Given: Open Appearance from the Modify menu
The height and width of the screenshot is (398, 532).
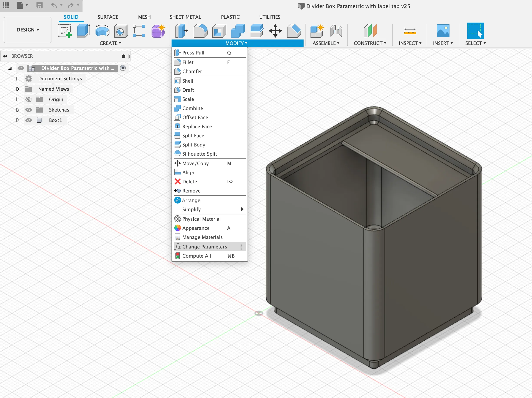Looking at the screenshot, I should click(196, 228).
